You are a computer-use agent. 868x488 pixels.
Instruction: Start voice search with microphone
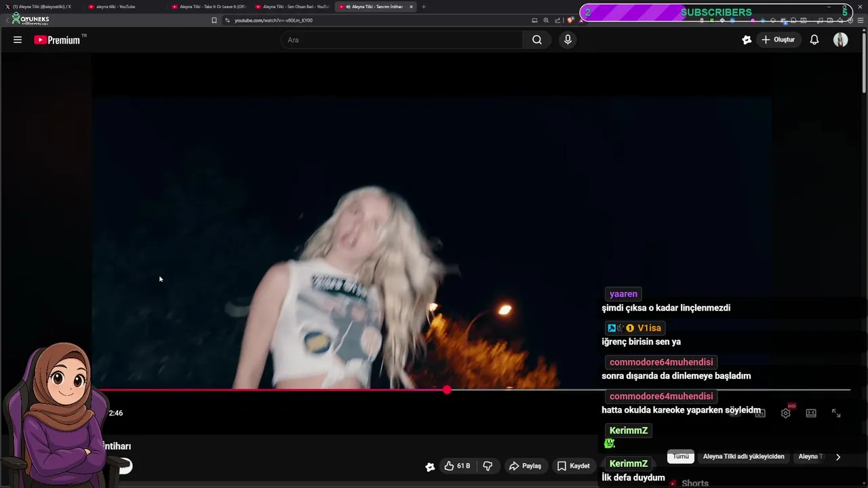568,40
